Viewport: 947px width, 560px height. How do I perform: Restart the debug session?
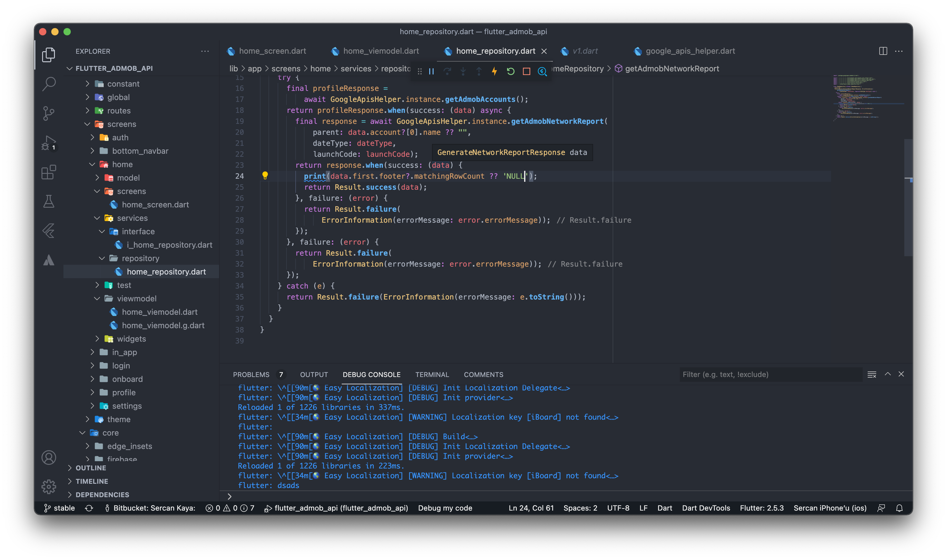[510, 71]
